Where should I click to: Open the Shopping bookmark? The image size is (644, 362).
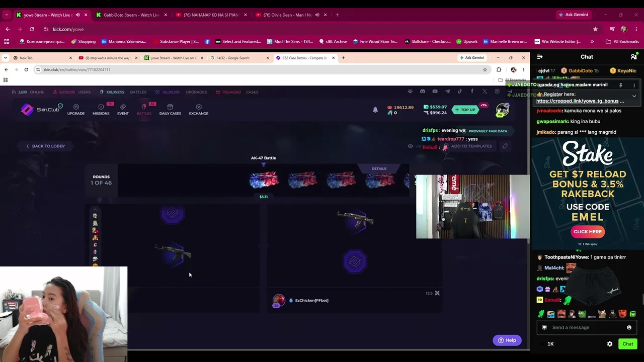coord(83,41)
